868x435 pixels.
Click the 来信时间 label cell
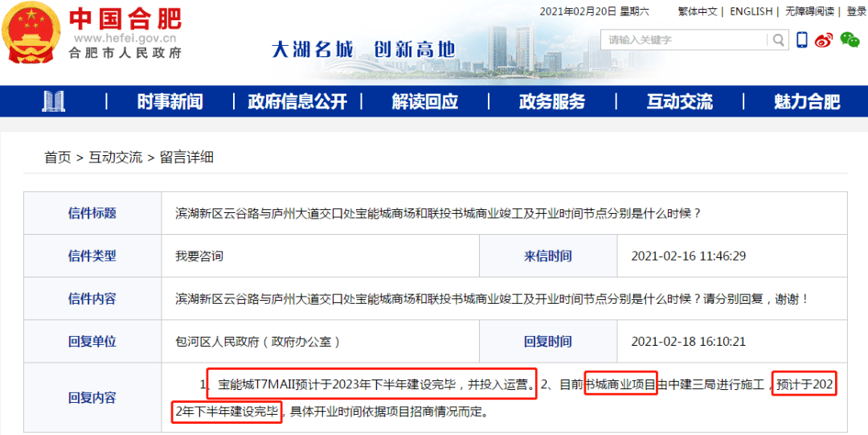click(548, 256)
